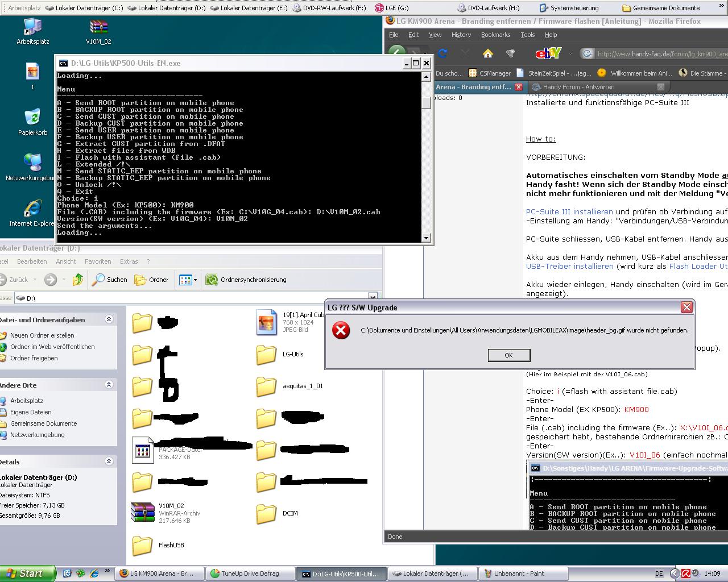
Task: Collapse the Details panel
Action: tap(109, 462)
